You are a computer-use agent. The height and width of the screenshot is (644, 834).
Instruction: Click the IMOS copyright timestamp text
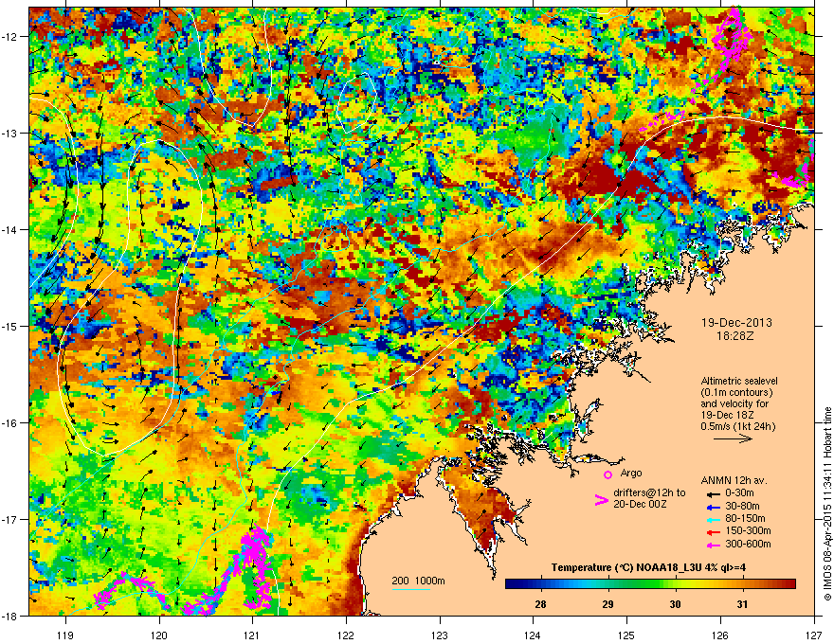[x=827, y=504]
